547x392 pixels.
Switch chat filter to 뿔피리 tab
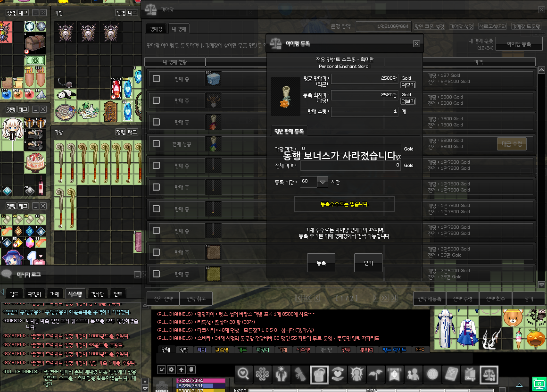pyautogui.click(x=367, y=350)
